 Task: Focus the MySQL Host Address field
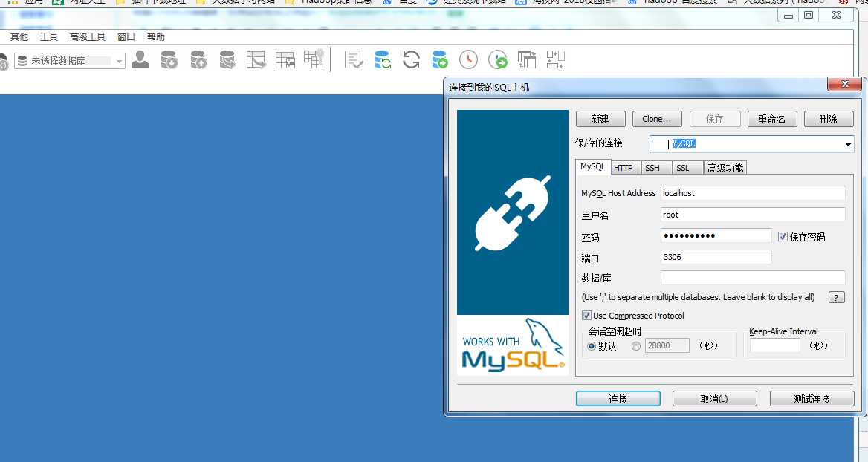coord(753,193)
